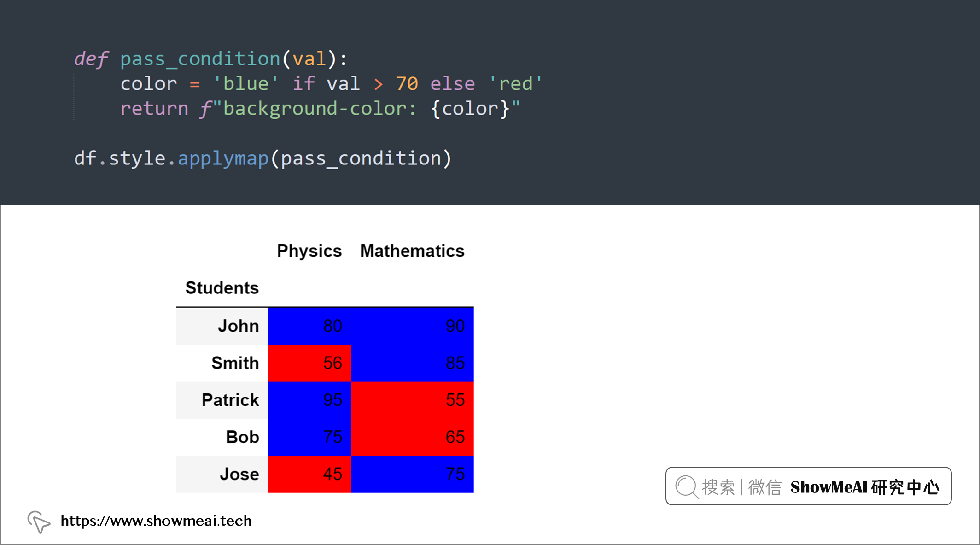Click the ShowMeAI search box
The image size is (980, 545).
(808, 486)
